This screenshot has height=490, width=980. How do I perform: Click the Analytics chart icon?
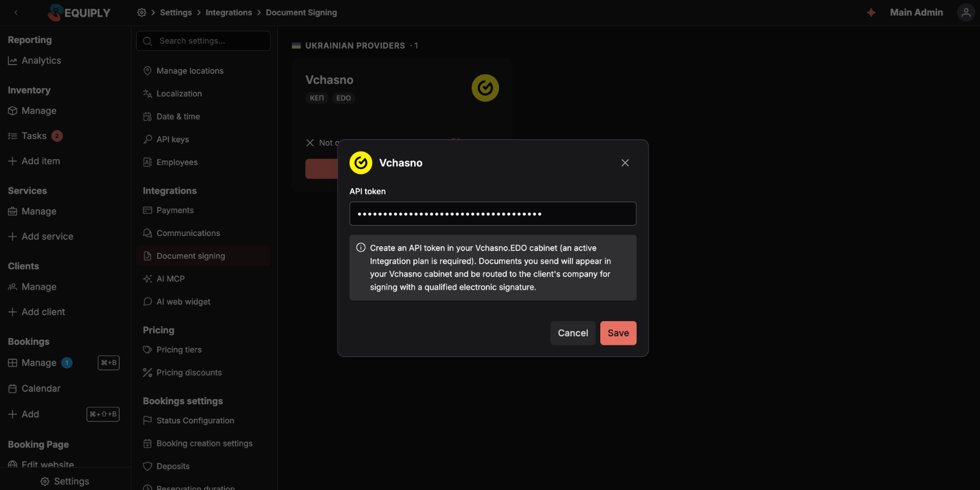(12, 61)
